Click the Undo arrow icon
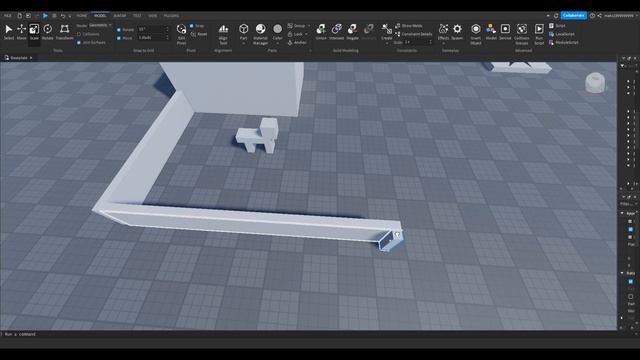 tap(62, 16)
